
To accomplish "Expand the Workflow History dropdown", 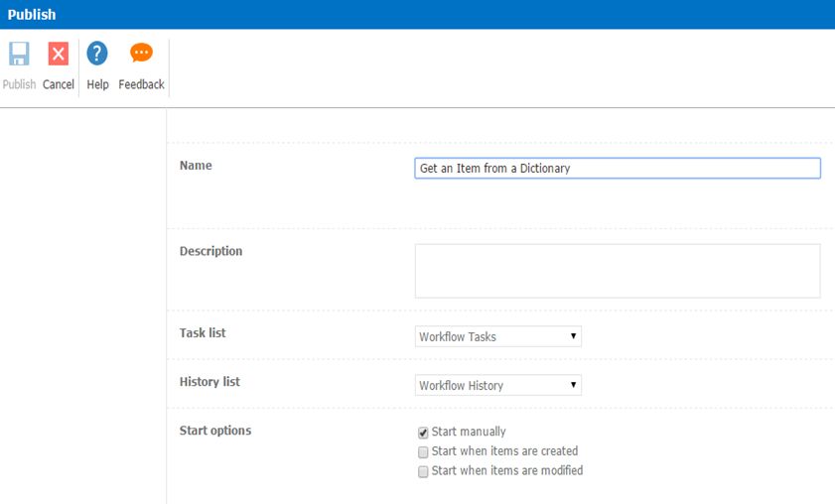I will click(x=497, y=385).
